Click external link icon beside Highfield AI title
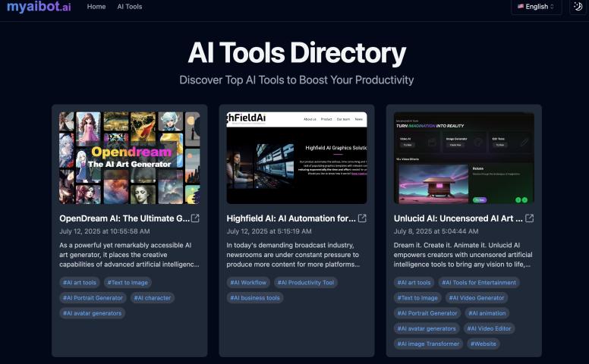The image size is (589, 364). click(x=362, y=218)
